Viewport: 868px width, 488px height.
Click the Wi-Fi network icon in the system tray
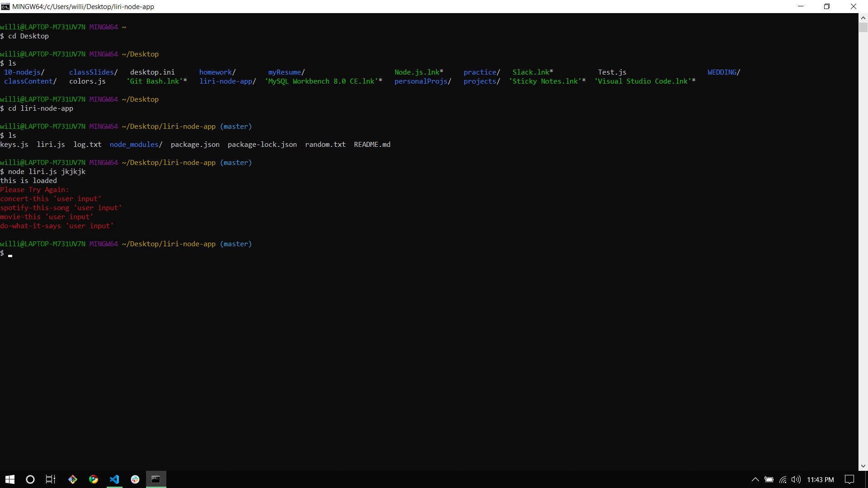tap(783, 480)
